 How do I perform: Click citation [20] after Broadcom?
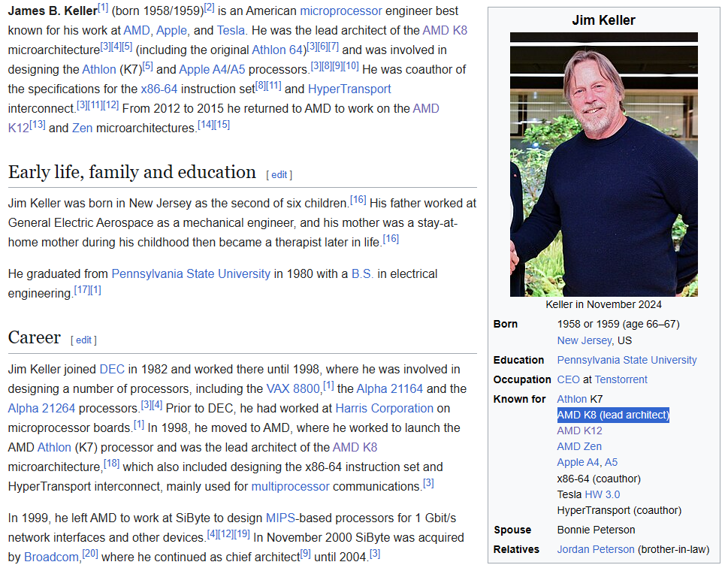(90, 554)
